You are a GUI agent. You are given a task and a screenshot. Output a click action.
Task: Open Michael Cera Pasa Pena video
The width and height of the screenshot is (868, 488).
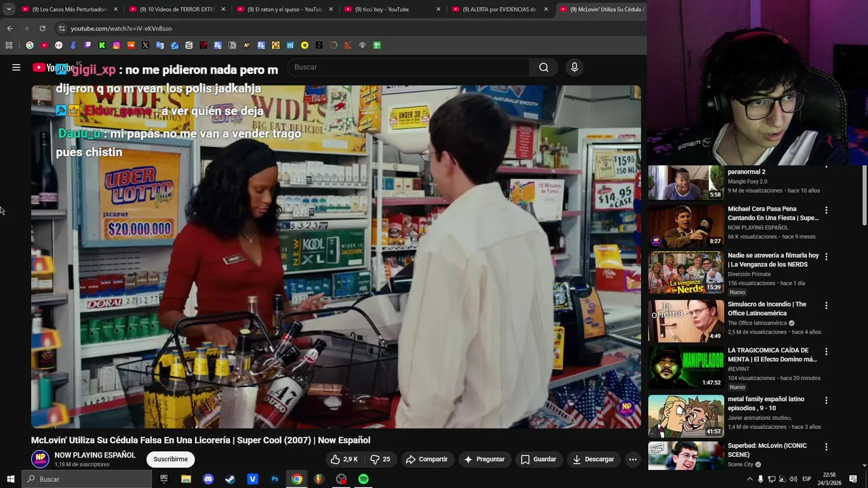coord(686,226)
